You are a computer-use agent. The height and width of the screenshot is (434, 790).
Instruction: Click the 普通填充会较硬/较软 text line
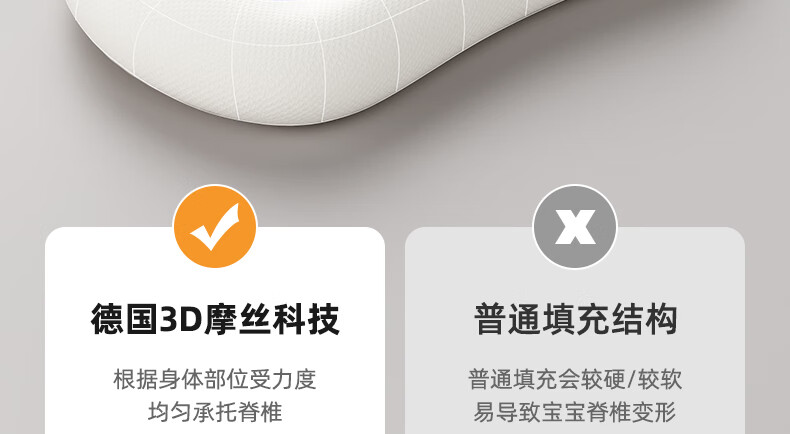(x=575, y=380)
